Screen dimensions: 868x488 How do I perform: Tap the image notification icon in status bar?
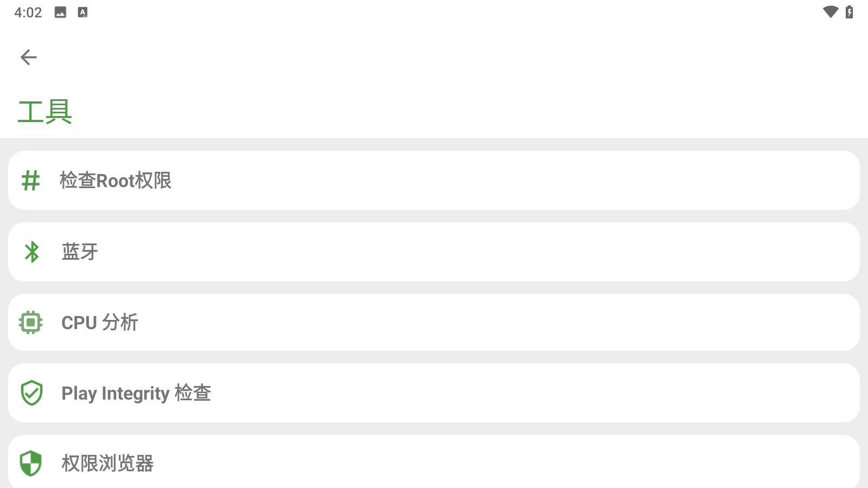[x=60, y=12]
